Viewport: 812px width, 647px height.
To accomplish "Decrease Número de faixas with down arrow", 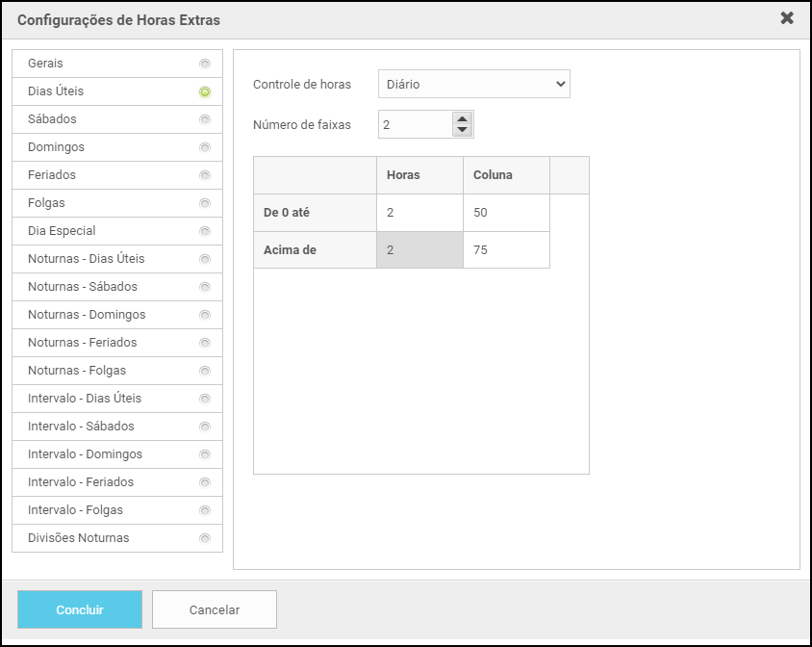I will click(x=462, y=130).
